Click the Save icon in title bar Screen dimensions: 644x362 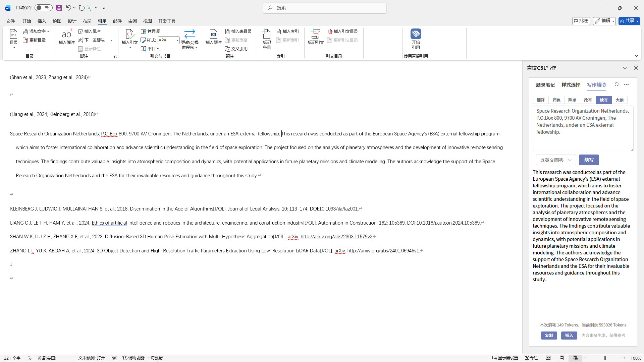59,8
